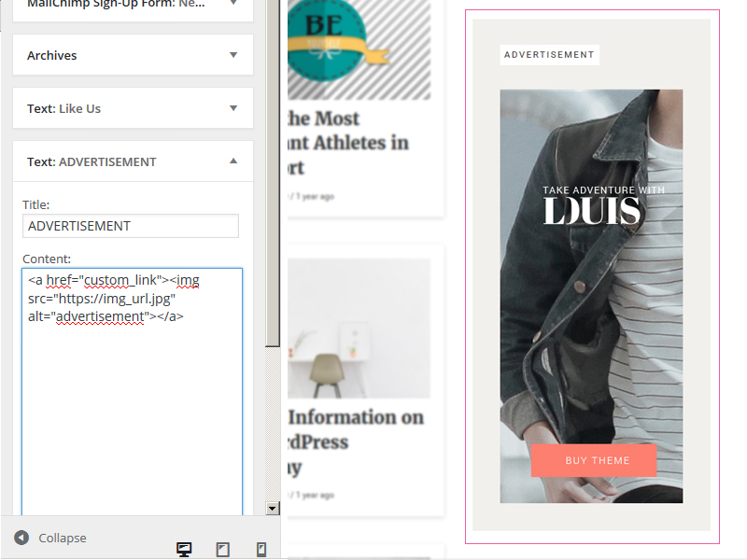Click the BUY THEME button
747x560 pixels.
[594, 460]
